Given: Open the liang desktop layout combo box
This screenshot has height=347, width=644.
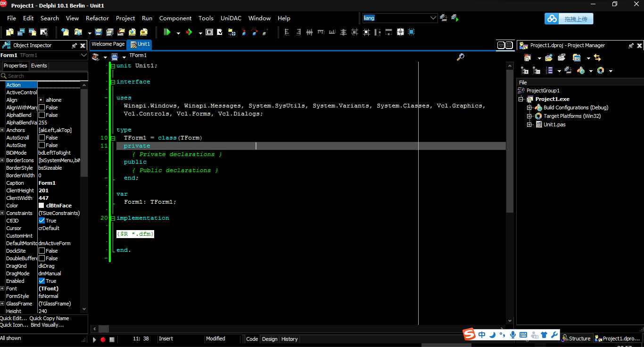Looking at the screenshot, I should click(400, 18).
